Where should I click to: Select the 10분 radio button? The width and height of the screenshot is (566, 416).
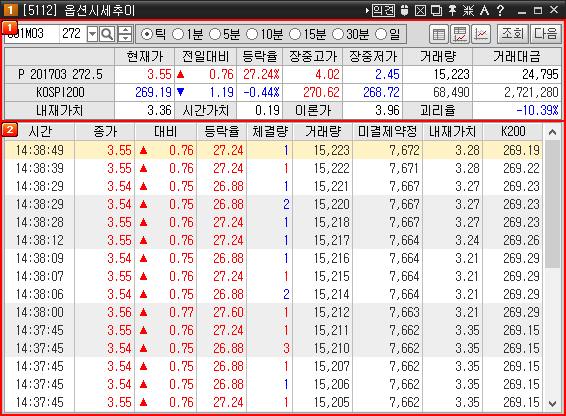pos(252,34)
